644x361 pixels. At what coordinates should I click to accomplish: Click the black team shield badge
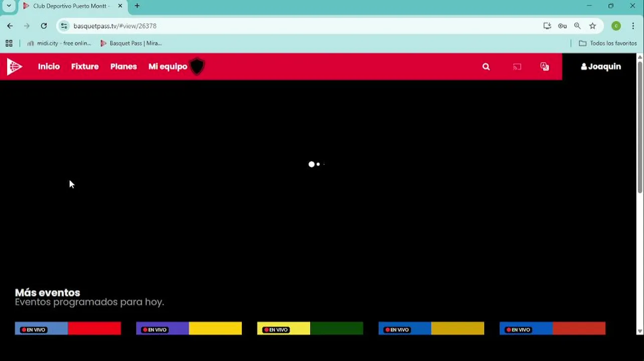point(197,67)
